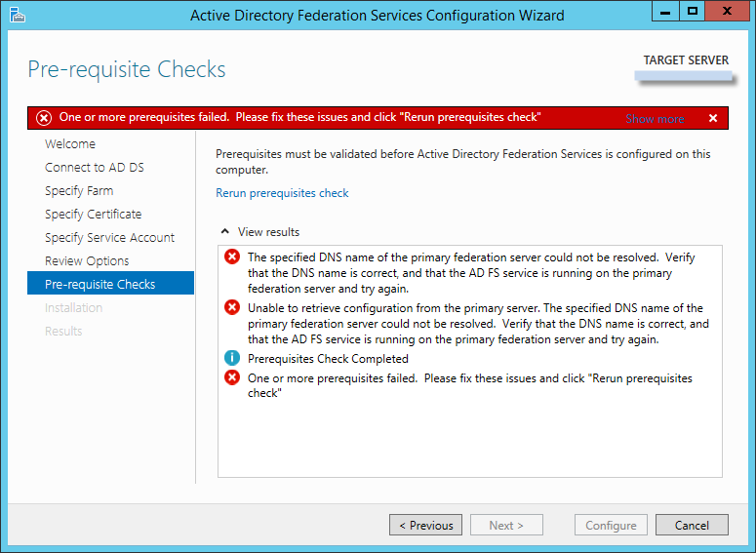Cancel the configuration wizard
The image size is (756, 553).
click(x=692, y=525)
